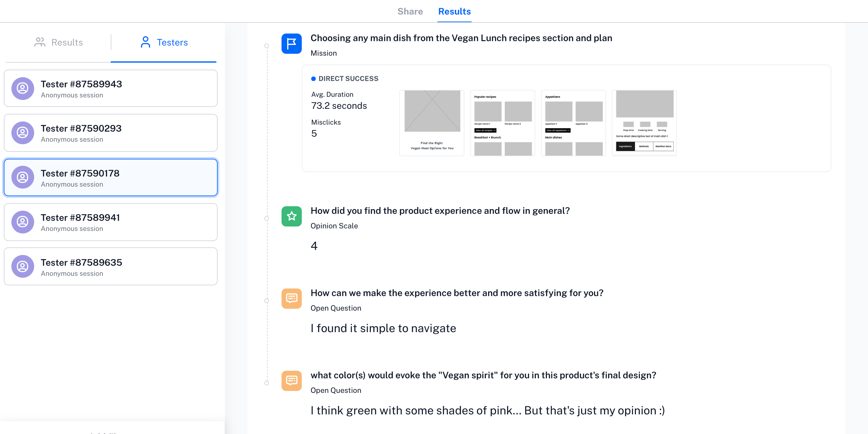The width and height of the screenshot is (868, 434).
Task: Click the single-person icon on Testers tab
Action: pyautogui.click(x=145, y=42)
